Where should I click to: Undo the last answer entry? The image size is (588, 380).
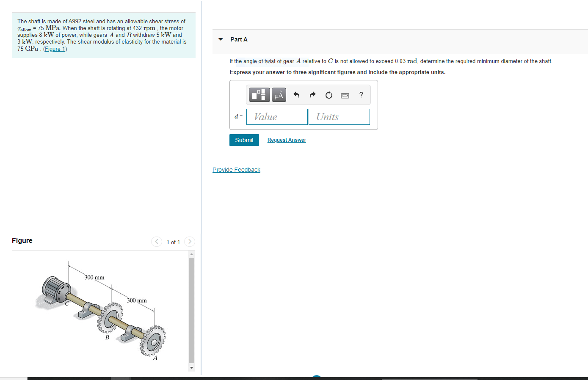(x=296, y=95)
